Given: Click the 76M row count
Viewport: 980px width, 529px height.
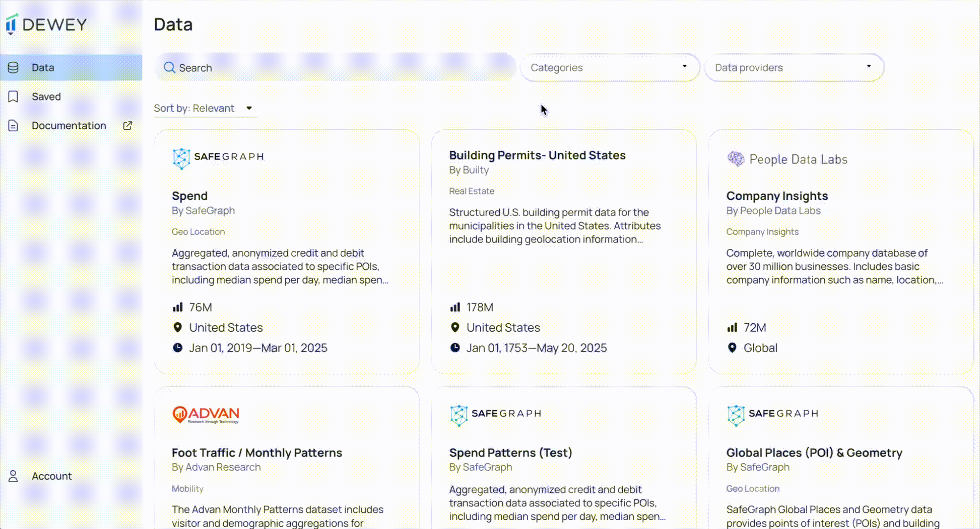Looking at the screenshot, I should (x=201, y=307).
